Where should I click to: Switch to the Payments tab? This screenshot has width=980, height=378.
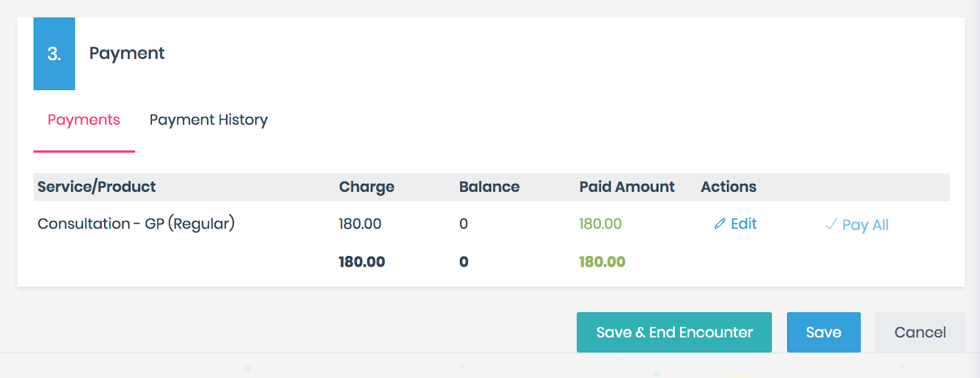84,120
